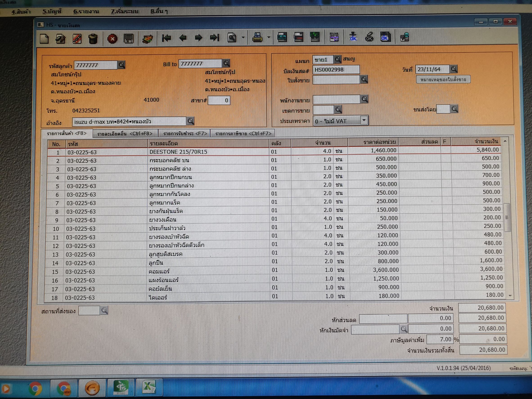The height and width of the screenshot is (399, 532).
Task: Click the red cancel X icon
Action: (x=112, y=39)
